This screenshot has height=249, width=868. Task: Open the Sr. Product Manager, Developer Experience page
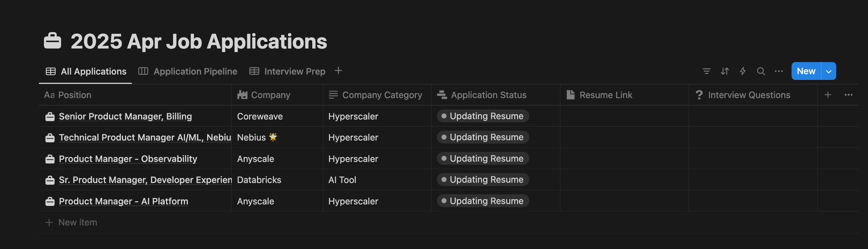(145, 180)
